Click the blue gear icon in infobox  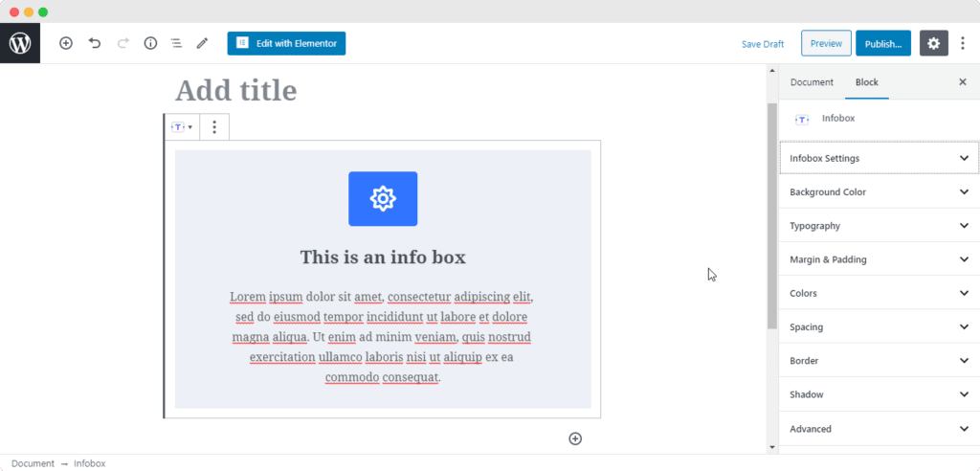(383, 199)
